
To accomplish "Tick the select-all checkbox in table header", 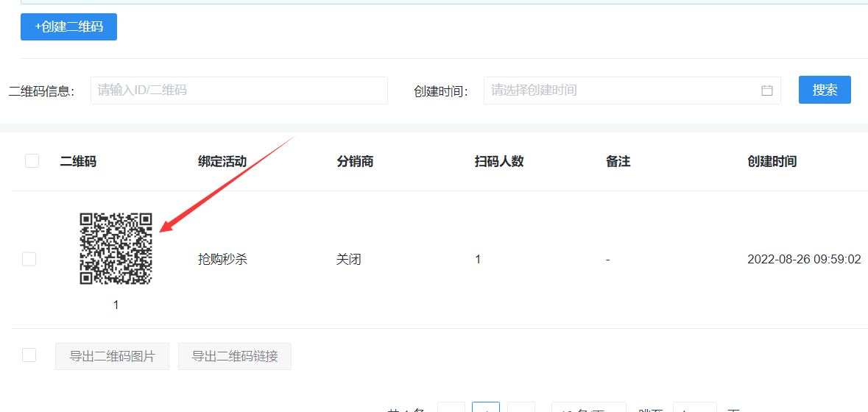I will [32, 161].
